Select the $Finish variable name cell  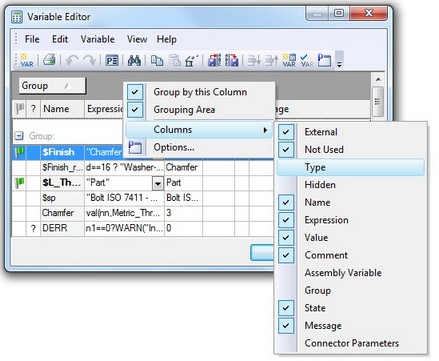[x=62, y=152]
